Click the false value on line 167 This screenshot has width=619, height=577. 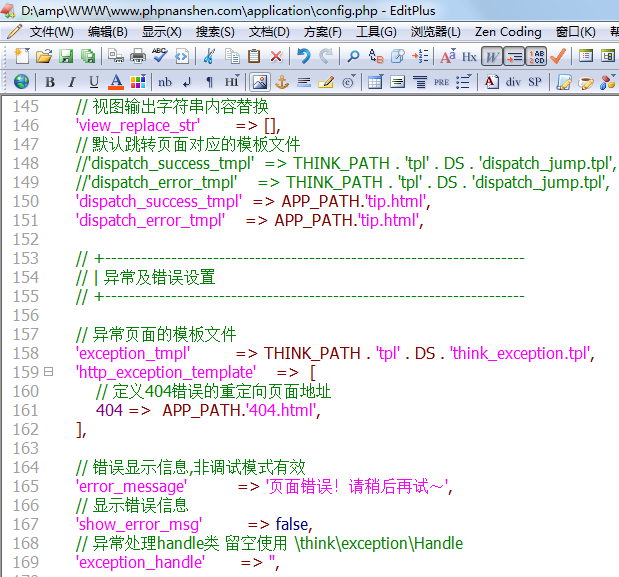(292, 525)
